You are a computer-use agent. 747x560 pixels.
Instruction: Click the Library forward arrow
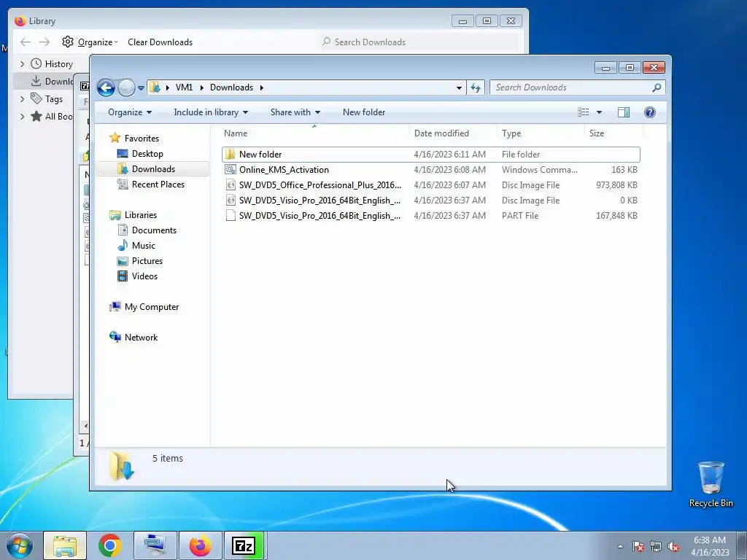[x=44, y=42]
